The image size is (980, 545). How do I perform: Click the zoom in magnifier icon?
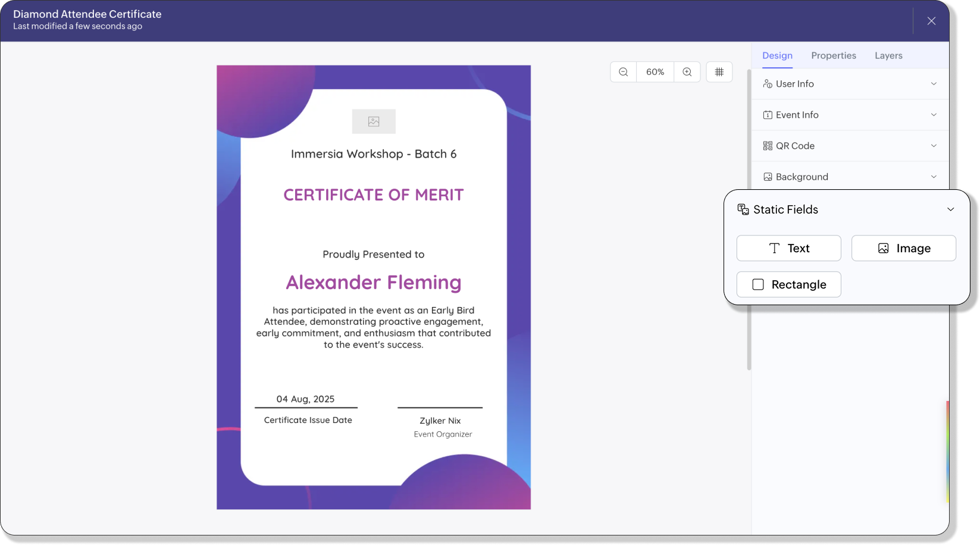click(687, 72)
